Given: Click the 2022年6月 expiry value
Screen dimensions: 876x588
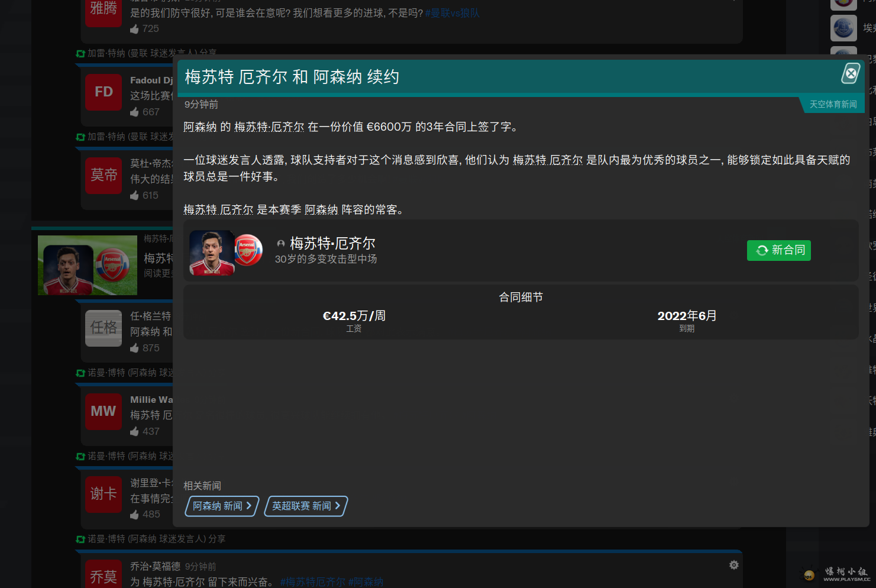Looking at the screenshot, I should tap(687, 316).
